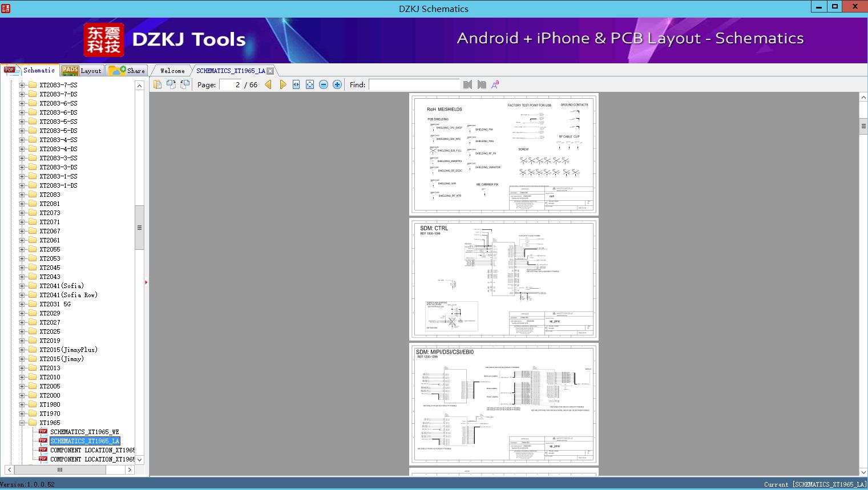Open SCHEMATICS_XT1965_WE file in tree
This screenshot has width=868, height=490.
pyautogui.click(x=84, y=432)
